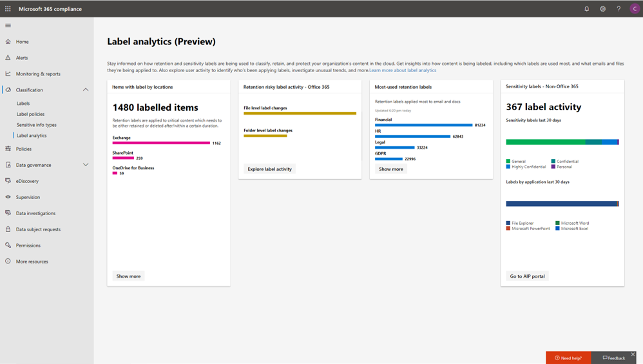Open help question mark icon
Image resolution: width=643 pixels, height=364 pixels.
pyautogui.click(x=619, y=8)
